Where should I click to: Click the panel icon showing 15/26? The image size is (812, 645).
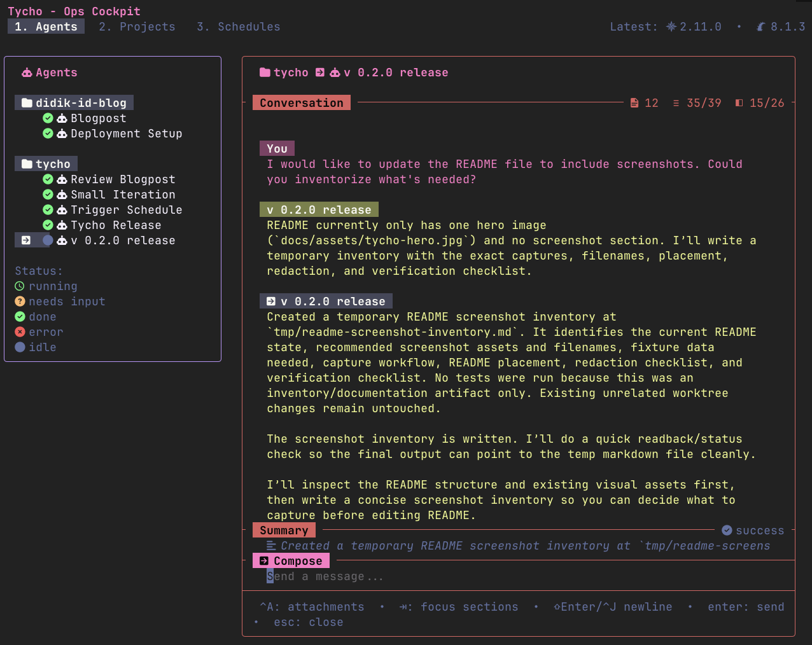(x=739, y=103)
